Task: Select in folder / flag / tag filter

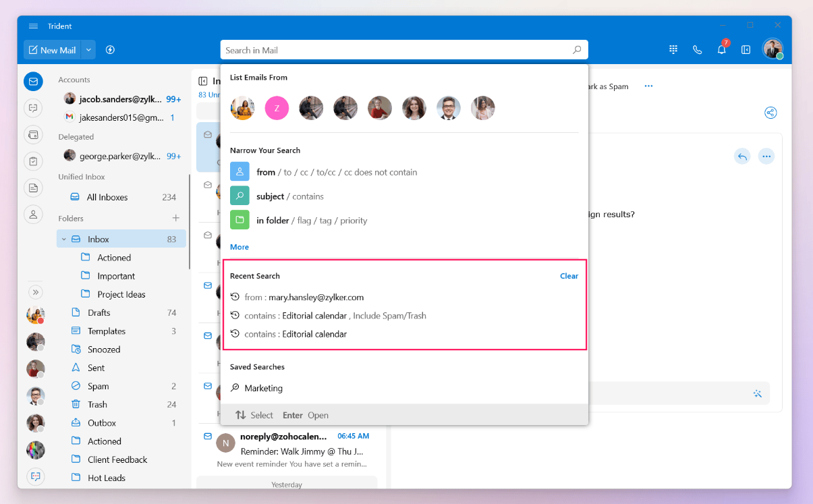Action: [x=404, y=221]
